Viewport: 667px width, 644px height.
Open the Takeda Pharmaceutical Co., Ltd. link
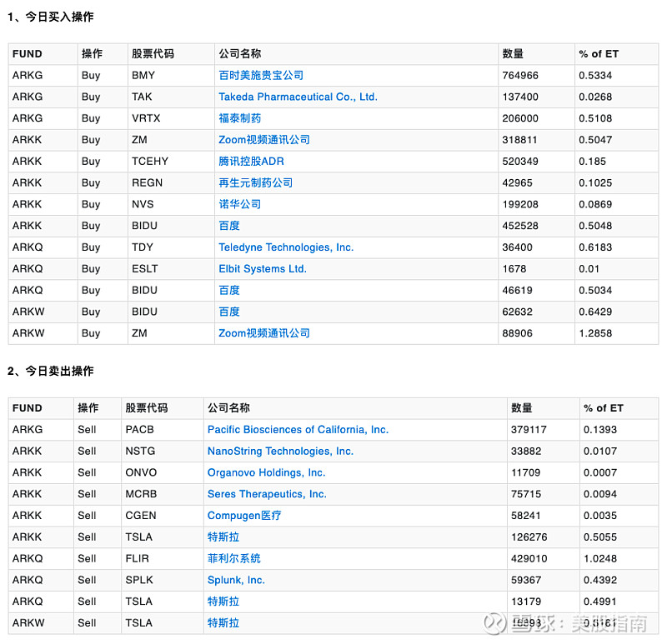coord(298,97)
